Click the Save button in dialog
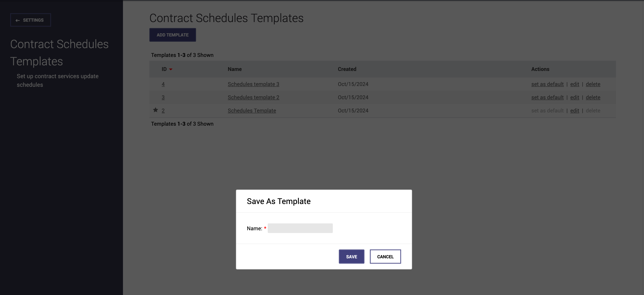Image resolution: width=644 pixels, height=295 pixels. pyautogui.click(x=351, y=257)
